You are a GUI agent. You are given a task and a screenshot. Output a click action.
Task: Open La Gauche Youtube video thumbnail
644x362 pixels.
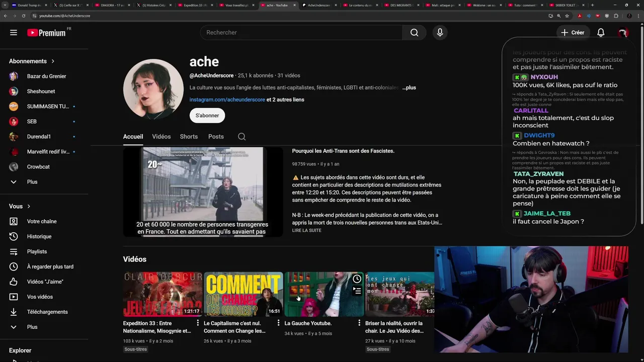pos(324,294)
